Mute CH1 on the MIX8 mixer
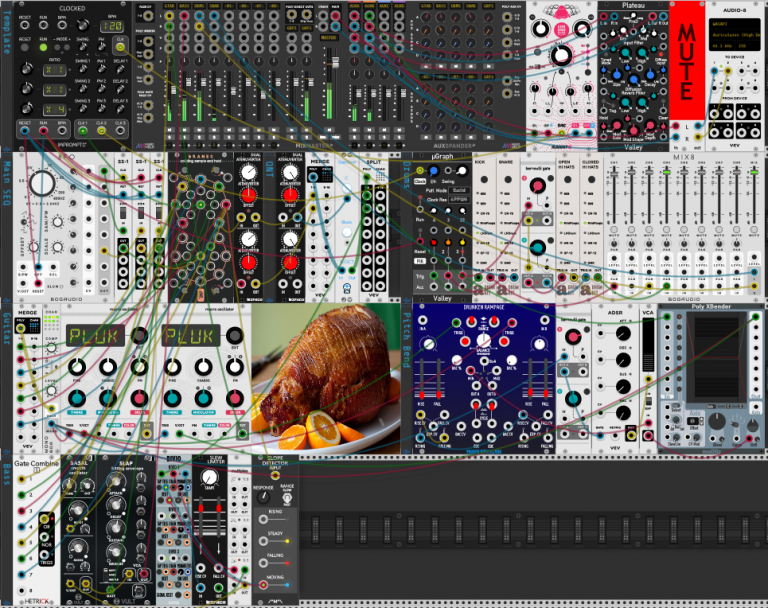The width and height of the screenshot is (768, 608). tap(614, 229)
